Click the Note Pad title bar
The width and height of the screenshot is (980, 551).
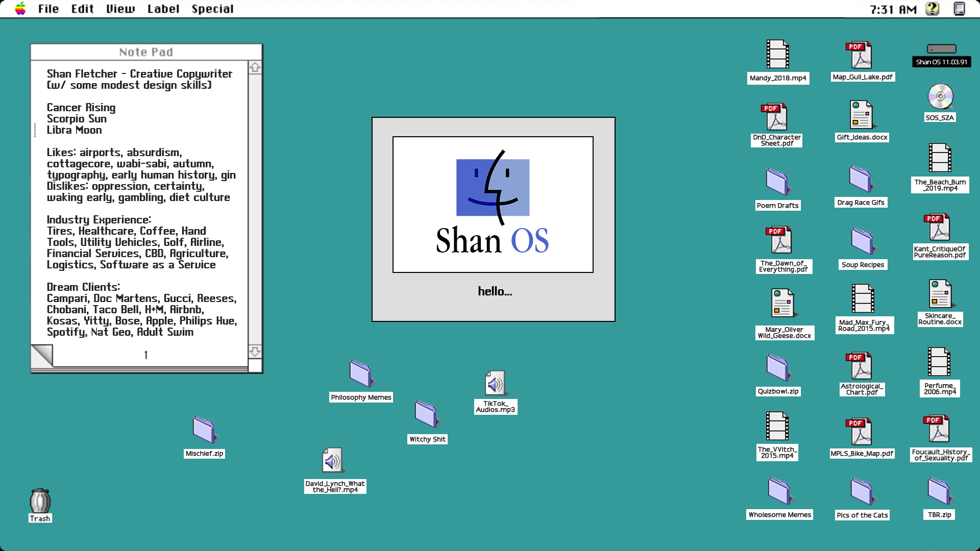point(146,52)
